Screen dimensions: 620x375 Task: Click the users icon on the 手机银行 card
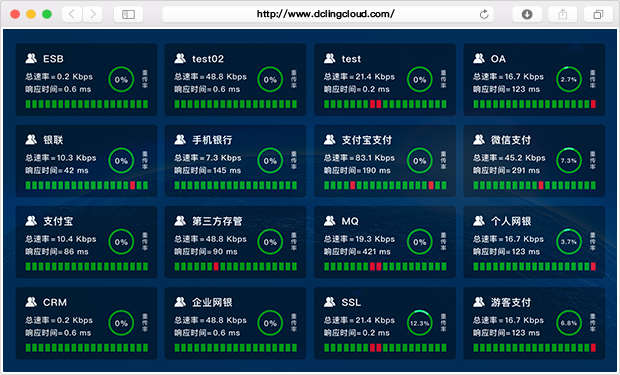(x=180, y=140)
